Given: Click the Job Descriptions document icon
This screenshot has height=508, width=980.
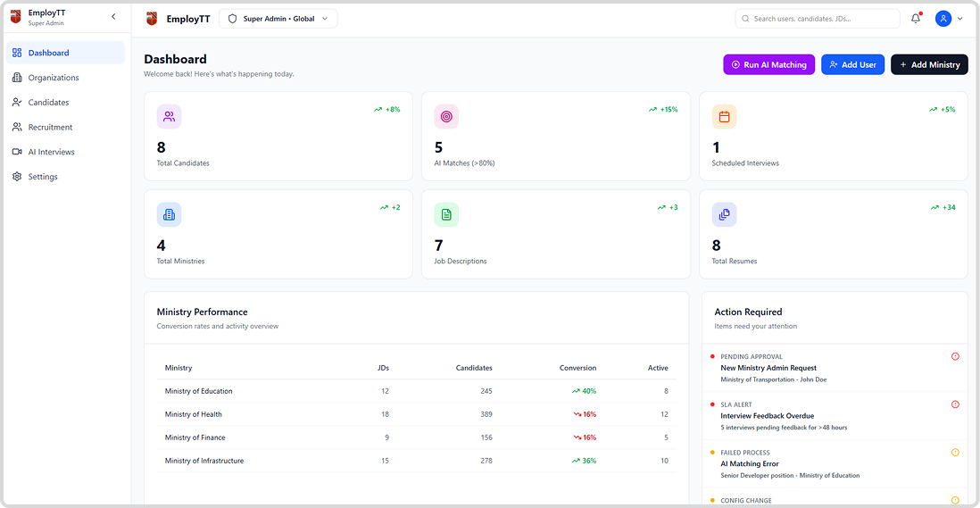Looking at the screenshot, I should click(x=446, y=214).
